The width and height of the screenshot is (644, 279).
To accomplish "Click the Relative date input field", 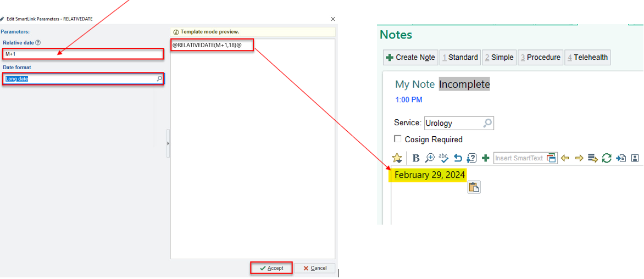I will point(82,54).
